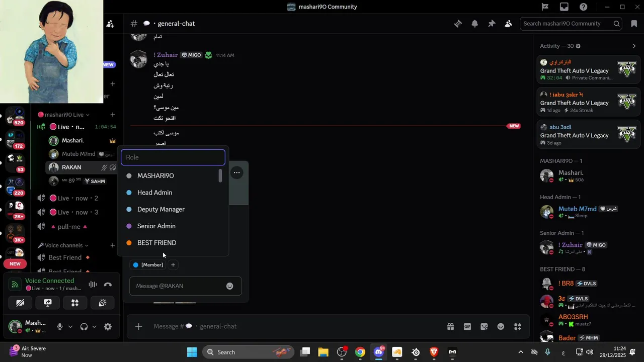644x362 pixels.
Task: Launch Google Chrome from taskbar
Action: 360,352
